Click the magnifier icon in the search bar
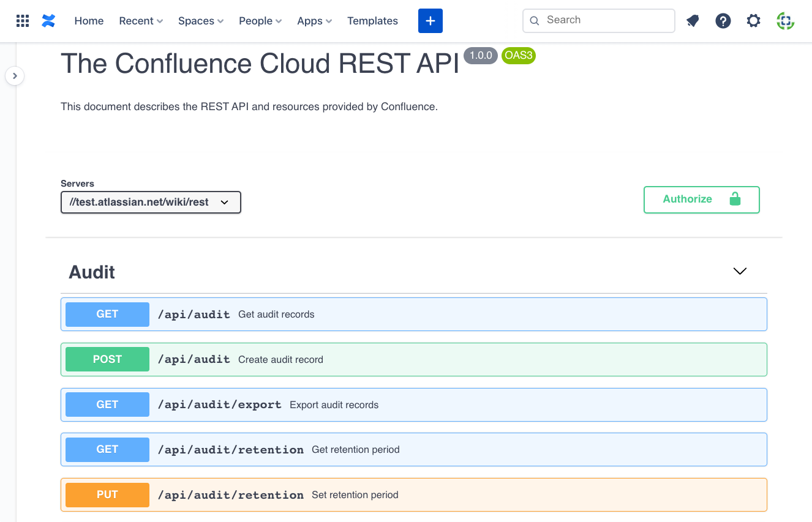812x522 pixels. pos(534,20)
